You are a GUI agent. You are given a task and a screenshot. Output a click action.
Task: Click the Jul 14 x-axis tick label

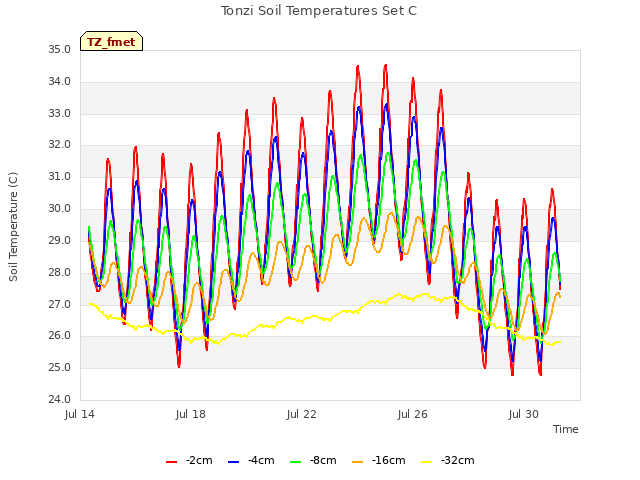click(x=80, y=414)
